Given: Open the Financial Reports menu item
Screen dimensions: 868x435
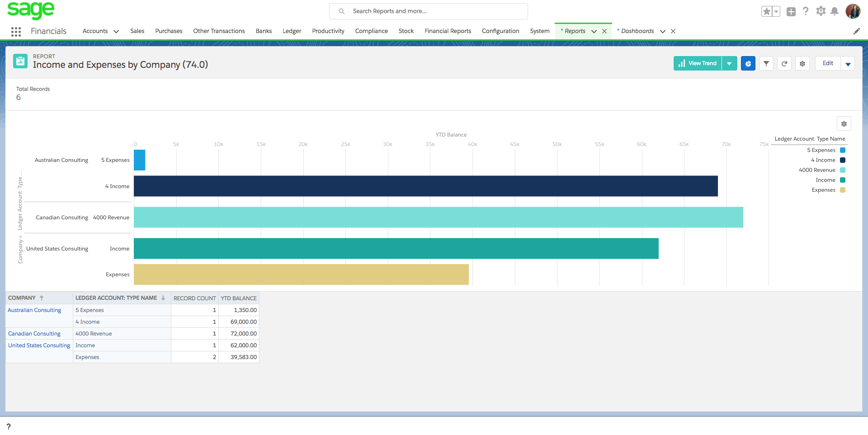Looking at the screenshot, I should 448,31.
